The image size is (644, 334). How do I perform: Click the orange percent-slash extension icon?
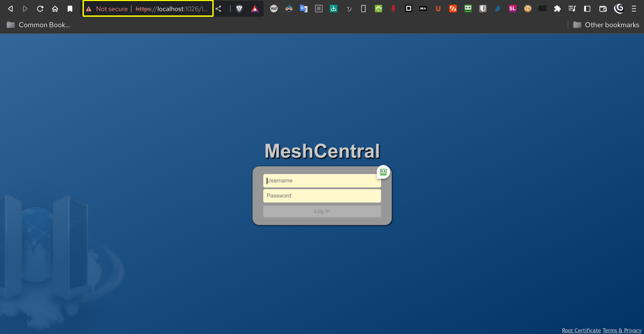[x=453, y=9]
